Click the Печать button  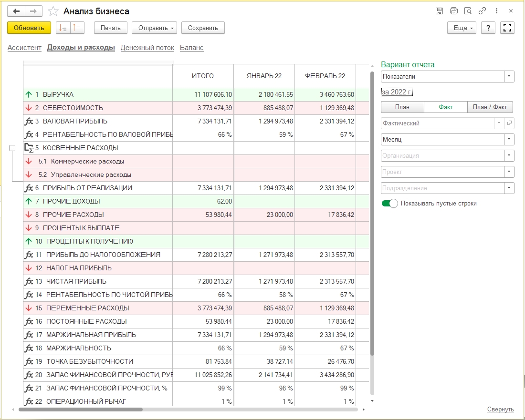coord(111,28)
